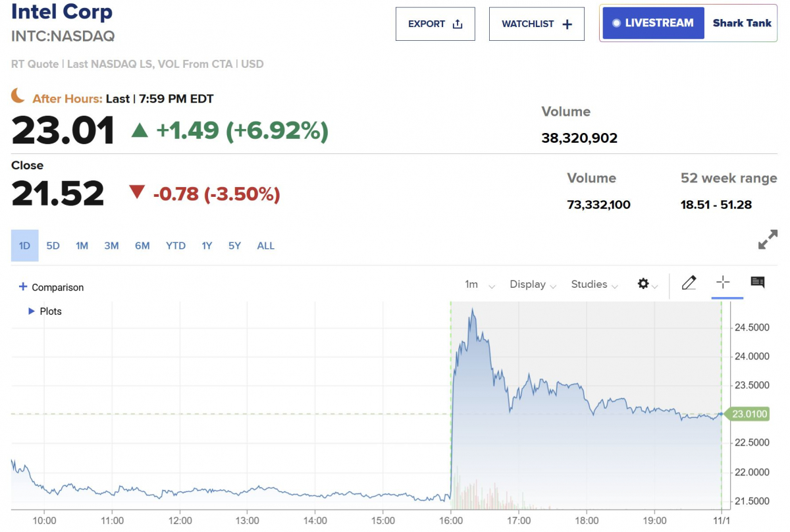
Task: Switch to the 5D range tab
Action: coord(53,246)
